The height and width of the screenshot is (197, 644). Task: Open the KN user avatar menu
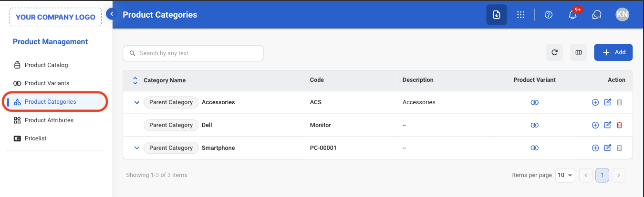[622, 15]
